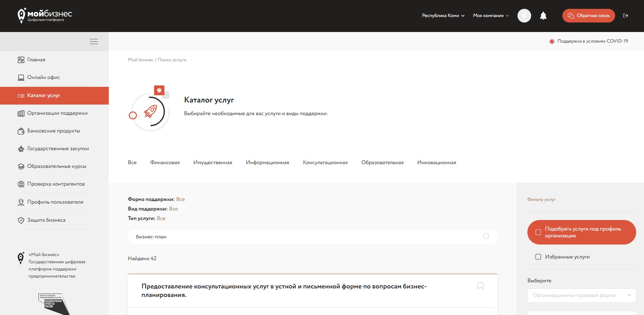This screenshot has height=315, width=644.
Task: Change Вид поддержки value Все
Action: pos(173,209)
